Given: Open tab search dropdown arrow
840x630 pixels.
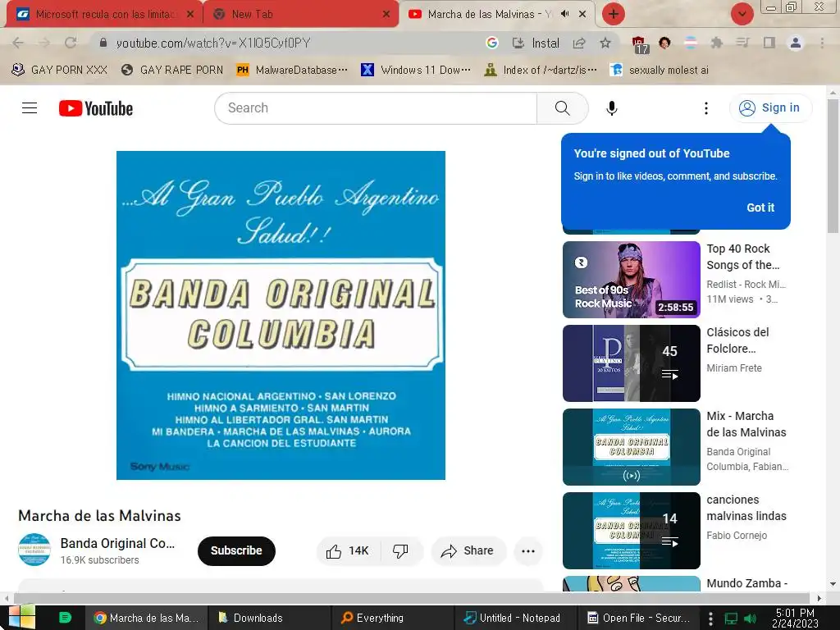Looking at the screenshot, I should point(742,15).
